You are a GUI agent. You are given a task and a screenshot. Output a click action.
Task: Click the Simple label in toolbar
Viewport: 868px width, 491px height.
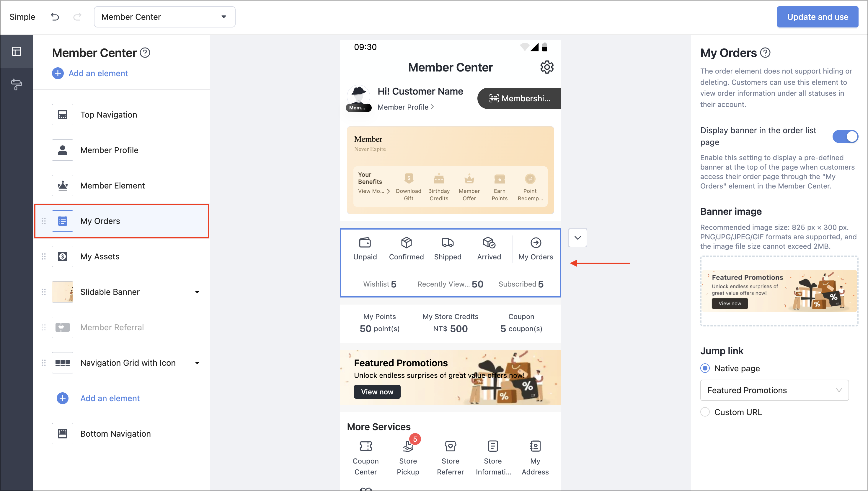point(22,17)
